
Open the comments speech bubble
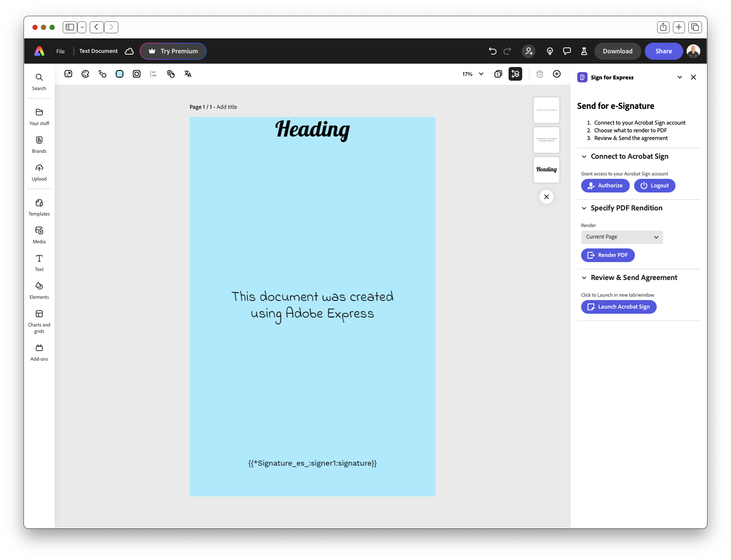point(567,51)
